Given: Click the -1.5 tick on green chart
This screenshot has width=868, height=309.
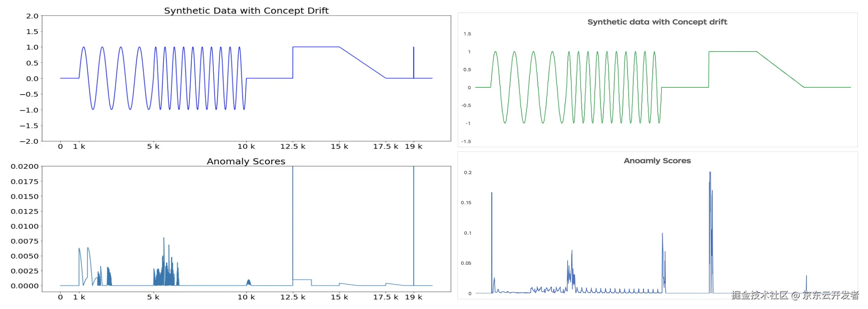Looking at the screenshot, I should [466, 142].
